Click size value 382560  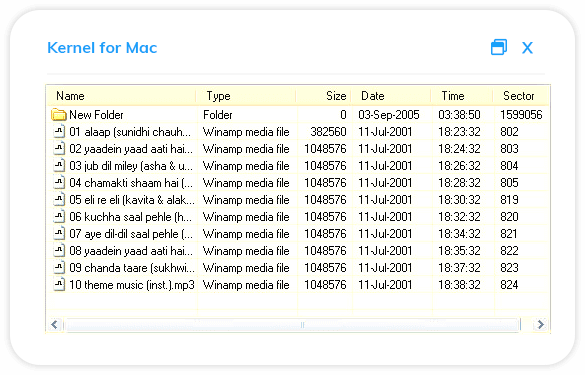pyautogui.click(x=328, y=132)
